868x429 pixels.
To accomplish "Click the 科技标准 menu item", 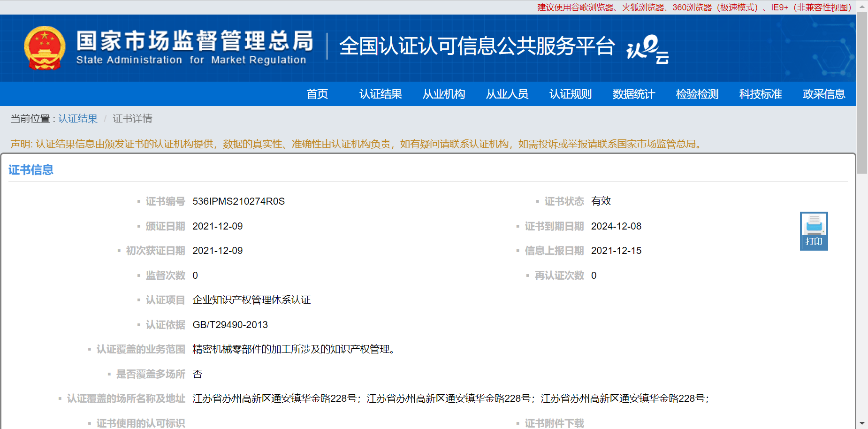I will (x=761, y=94).
